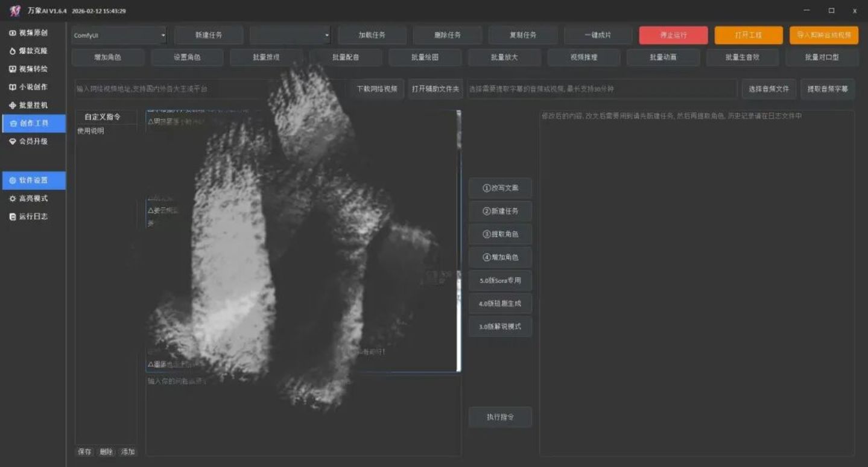Viewport: 868px width, 467px height.
Task: Open the 视频转绘 sidebar item
Action: pos(33,69)
